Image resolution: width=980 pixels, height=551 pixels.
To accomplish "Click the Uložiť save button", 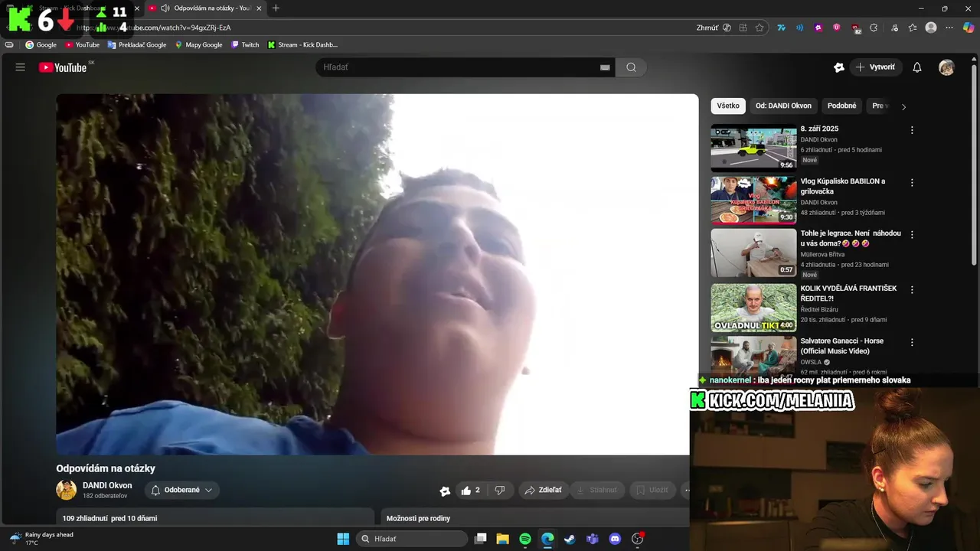I will [652, 491].
